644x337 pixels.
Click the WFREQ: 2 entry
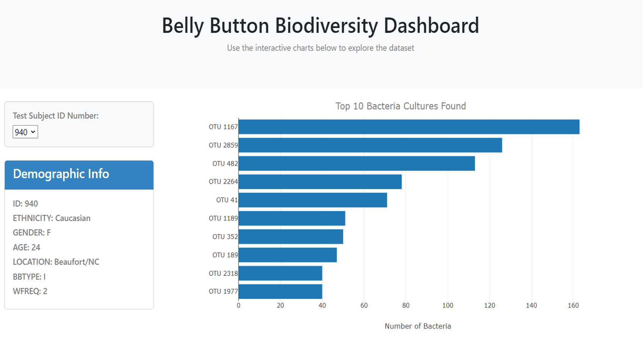tap(30, 291)
